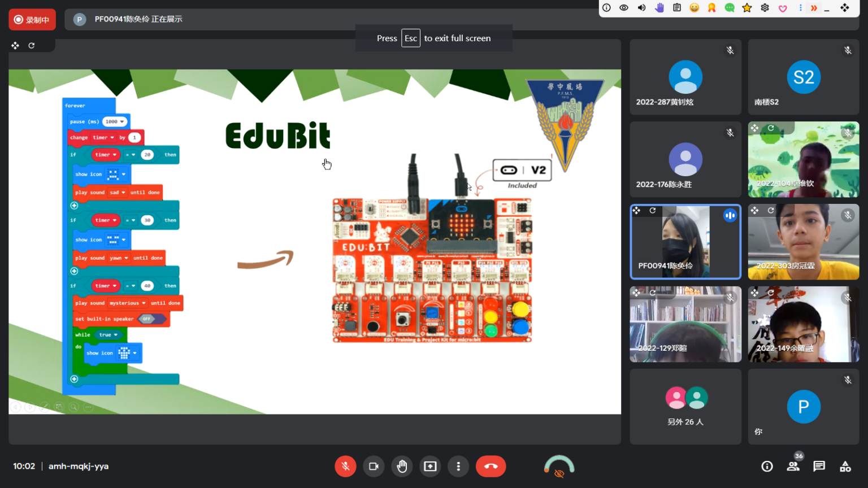Click the present now screen share button
The height and width of the screenshot is (488, 868).
[430, 467]
